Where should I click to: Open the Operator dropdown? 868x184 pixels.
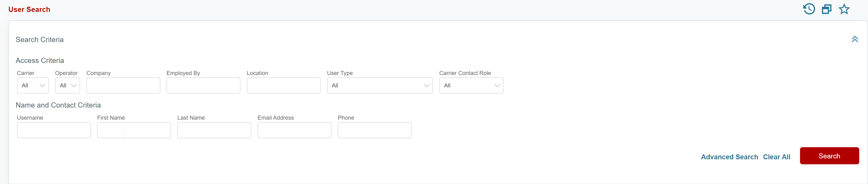click(67, 85)
